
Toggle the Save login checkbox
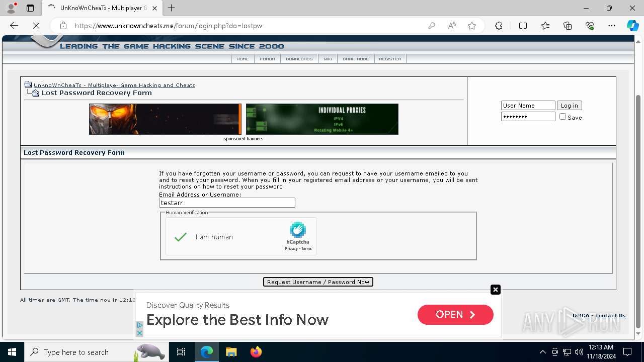[x=562, y=117]
